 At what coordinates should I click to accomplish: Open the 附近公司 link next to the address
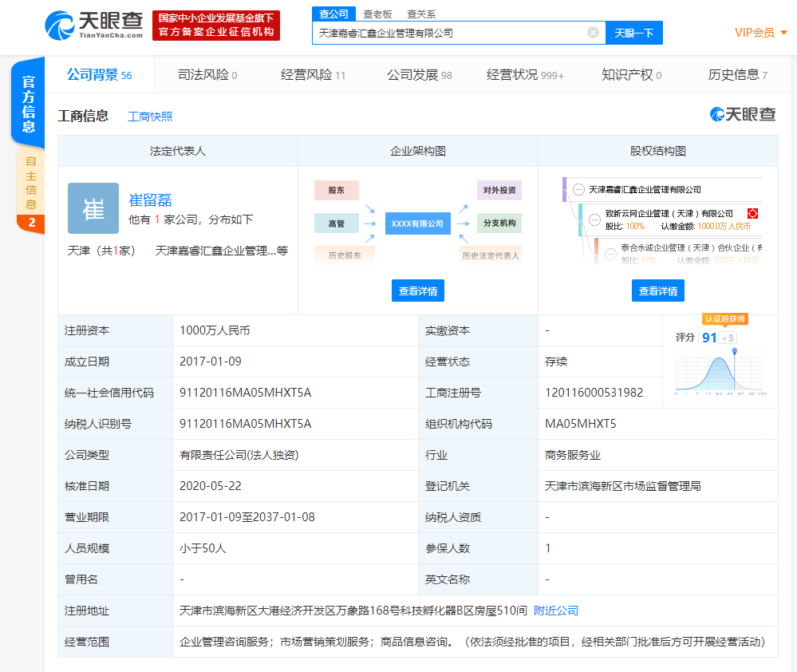pos(555,610)
